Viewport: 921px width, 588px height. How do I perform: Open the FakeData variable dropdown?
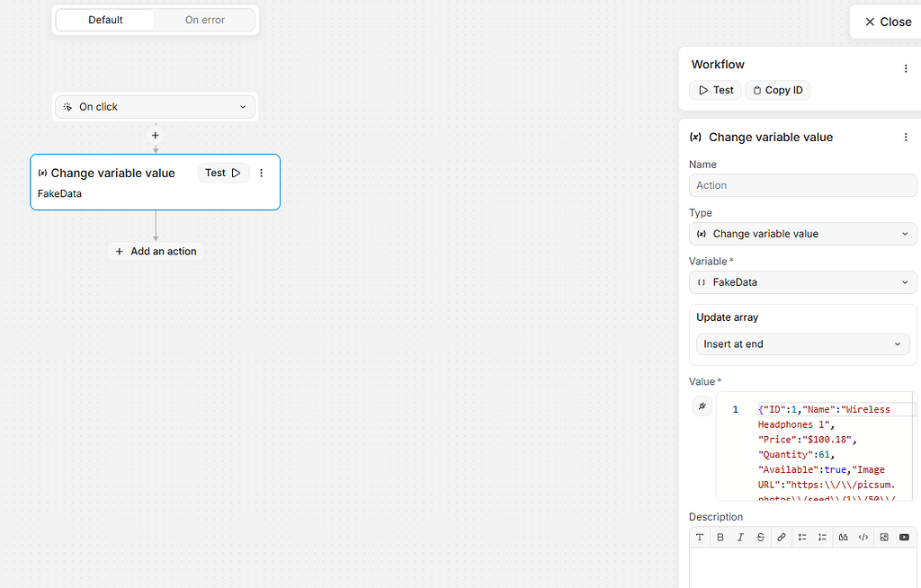(802, 281)
